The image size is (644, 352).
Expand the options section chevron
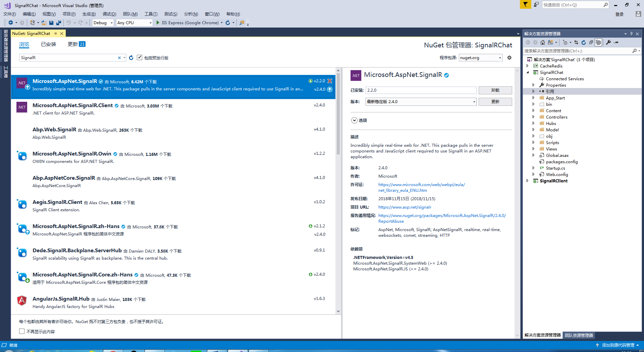tap(354, 120)
